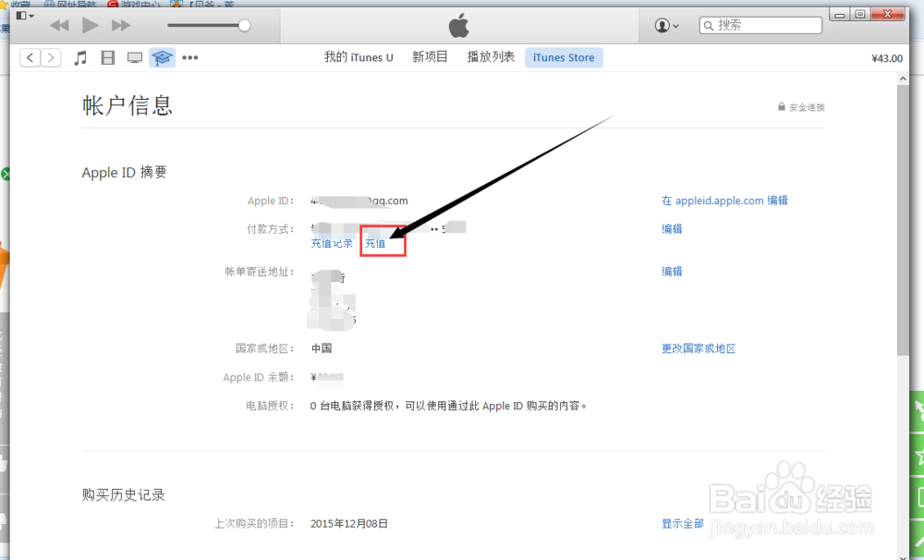Click the 更改国家或地区 link

tap(699, 348)
